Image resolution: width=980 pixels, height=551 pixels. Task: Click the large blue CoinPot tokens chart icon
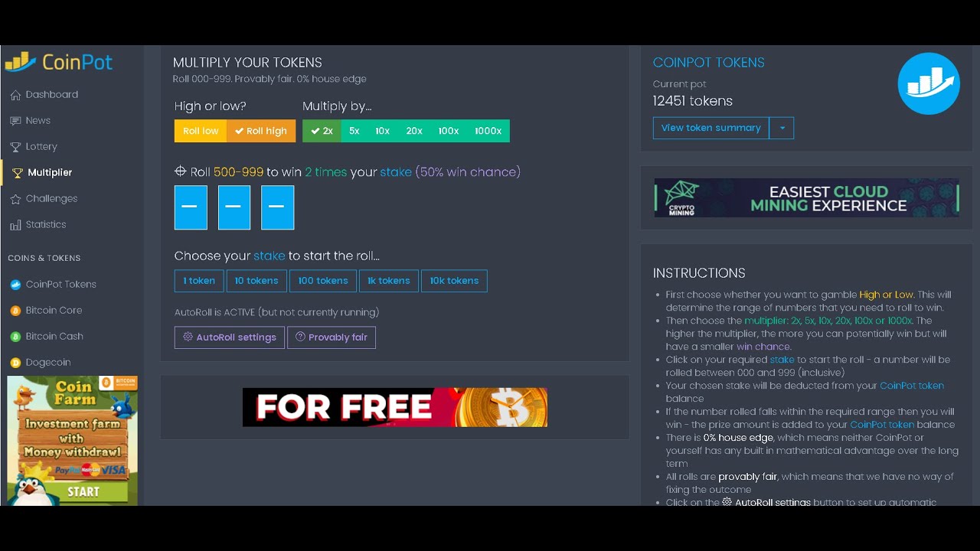coord(929,83)
